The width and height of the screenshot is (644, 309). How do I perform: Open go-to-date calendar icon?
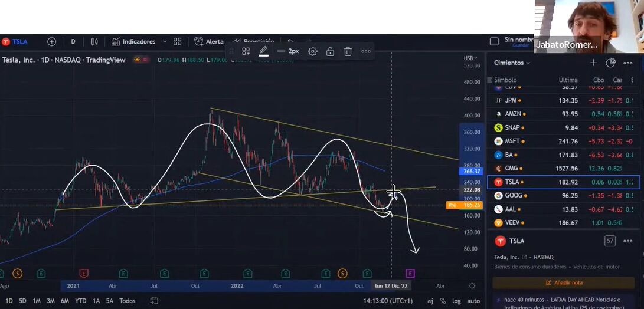click(154, 301)
